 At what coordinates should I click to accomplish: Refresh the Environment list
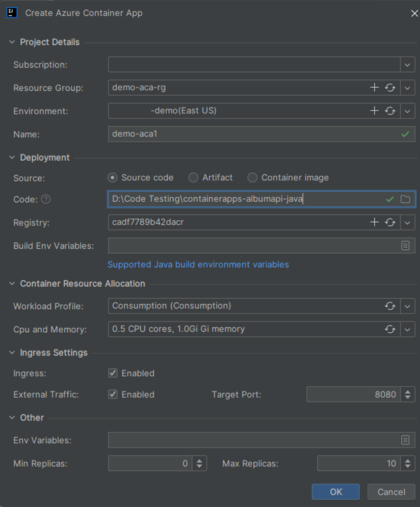pyautogui.click(x=390, y=111)
